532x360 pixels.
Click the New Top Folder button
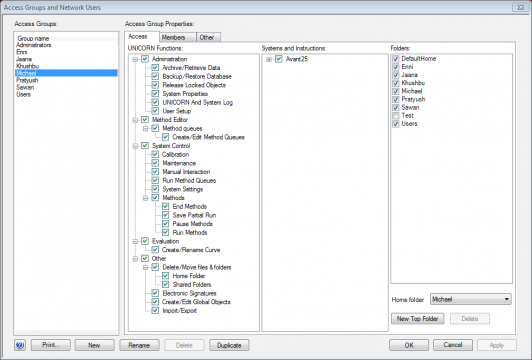[x=417, y=319]
